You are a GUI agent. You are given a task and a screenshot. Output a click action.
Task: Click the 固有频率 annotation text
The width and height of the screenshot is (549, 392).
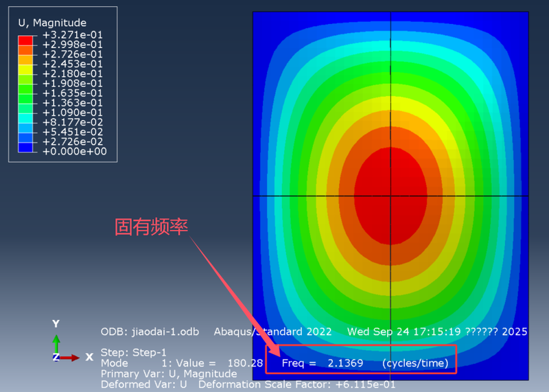152,227
